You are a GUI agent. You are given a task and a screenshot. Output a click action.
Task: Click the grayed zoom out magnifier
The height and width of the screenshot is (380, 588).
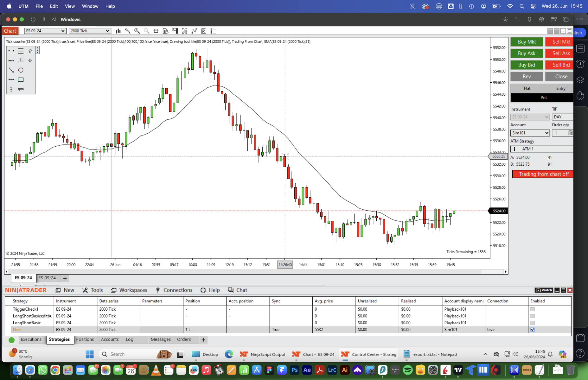click(146, 31)
